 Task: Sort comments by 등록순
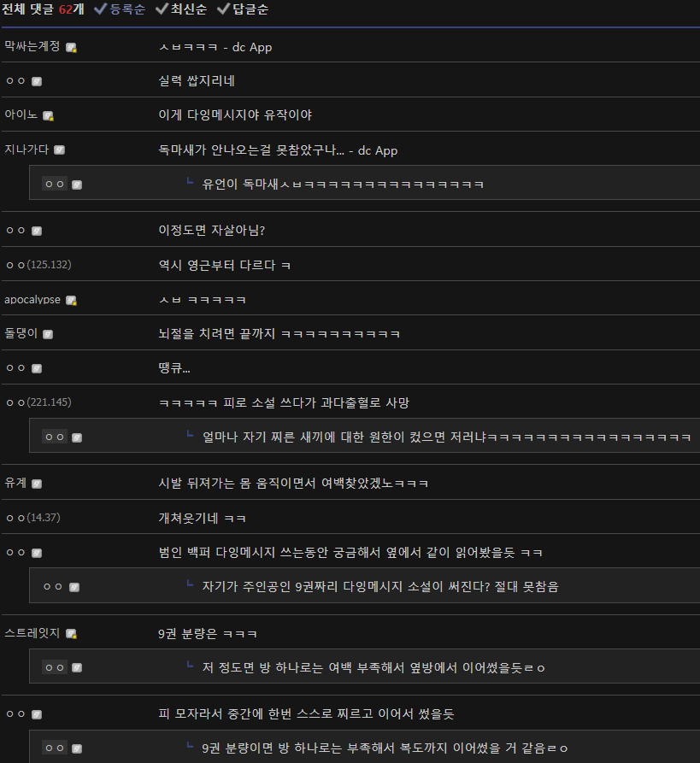click(120, 9)
